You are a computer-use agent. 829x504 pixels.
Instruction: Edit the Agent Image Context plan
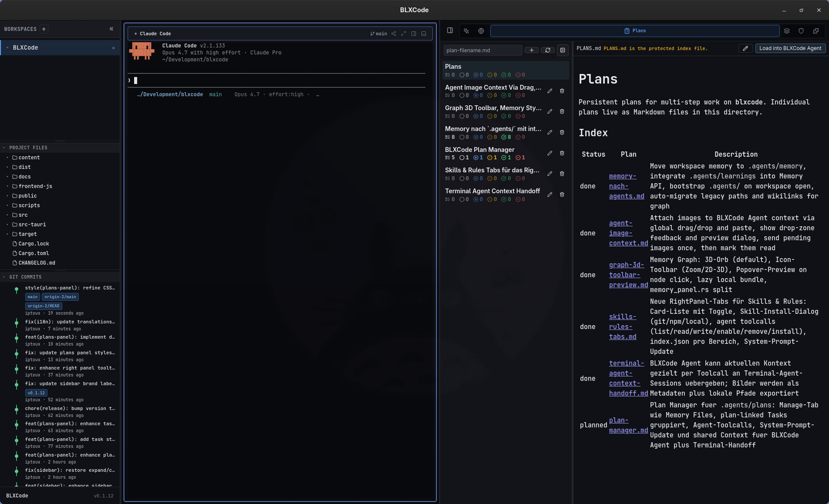click(550, 91)
